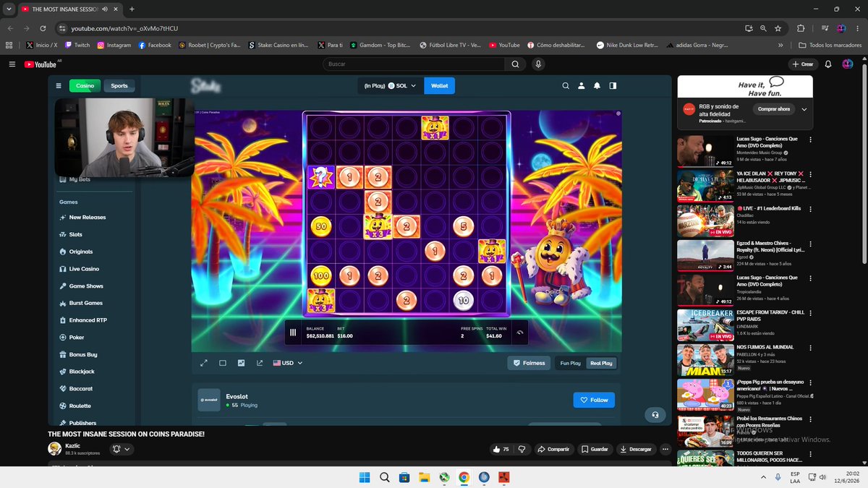
Task: Open the Fútbol Libre TV bookmark
Action: pos(450,45)
